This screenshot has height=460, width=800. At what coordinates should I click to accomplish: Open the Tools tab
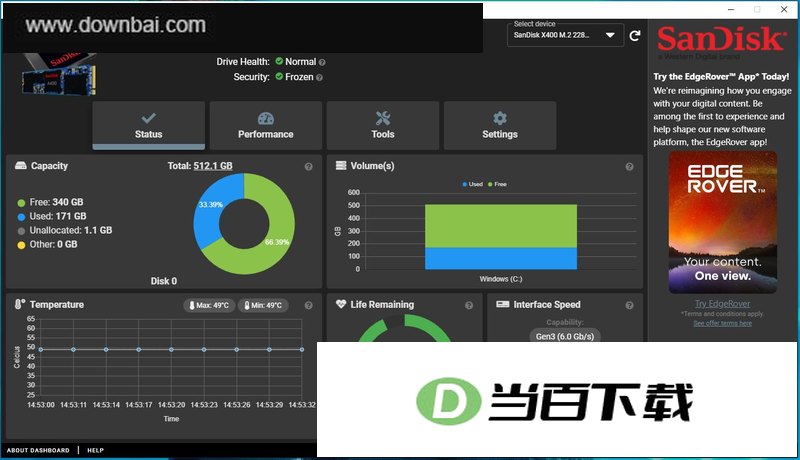click(383, 125)
